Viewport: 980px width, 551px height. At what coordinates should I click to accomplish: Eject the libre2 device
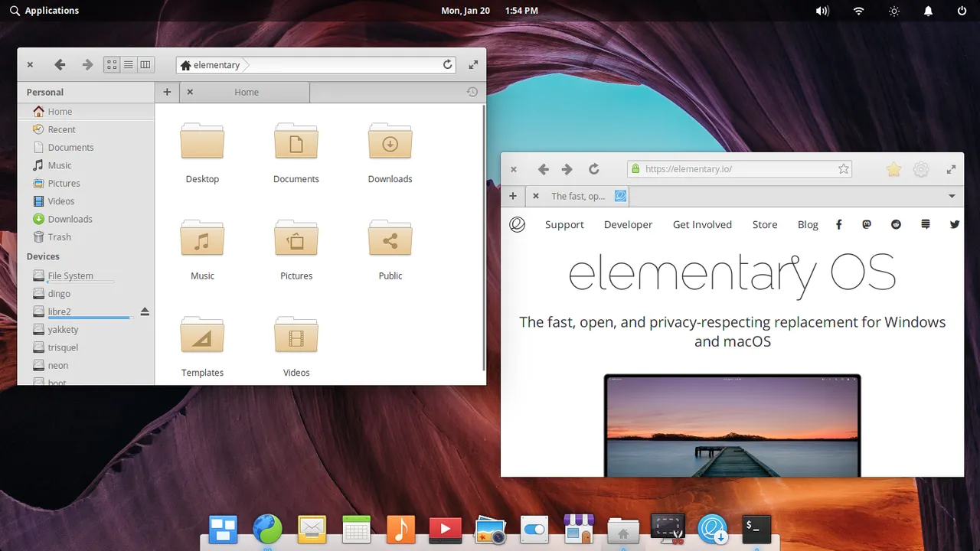coord(145,311)
